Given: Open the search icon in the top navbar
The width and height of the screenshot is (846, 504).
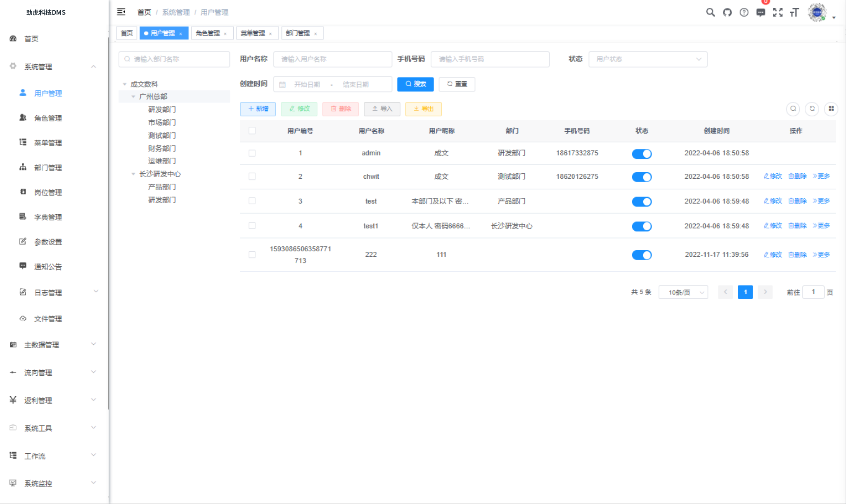Looking at the screenshot, I should [x=711, y=12].
